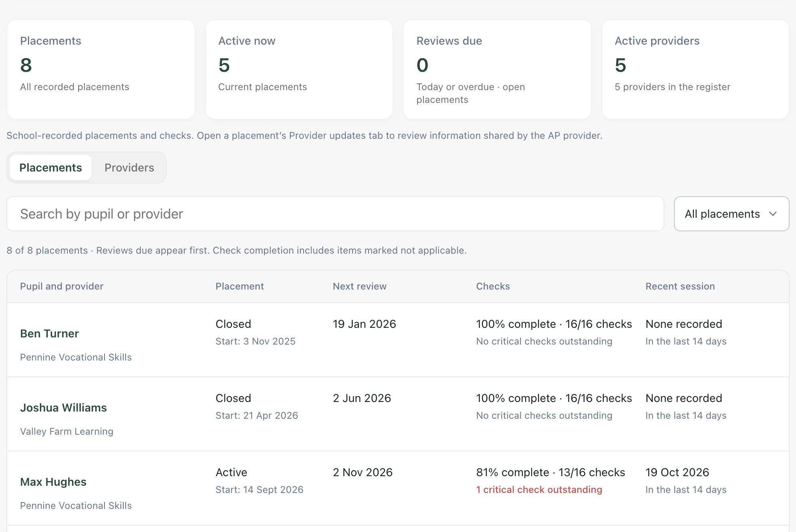Image resolution: width=796 pixels, height=532 pixels.
Task: Click the 2 Nov 2026 review date
Action: point(363,472)
